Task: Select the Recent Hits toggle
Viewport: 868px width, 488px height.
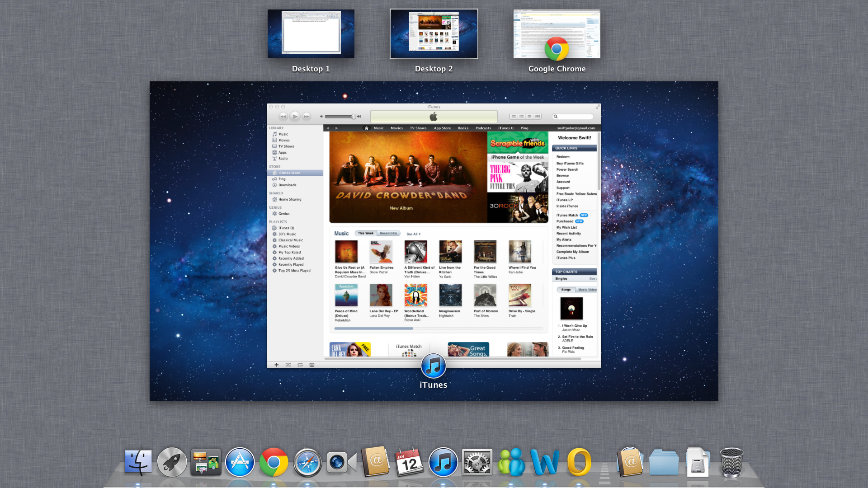Action: pyautogui.click(x=388, y=234)
